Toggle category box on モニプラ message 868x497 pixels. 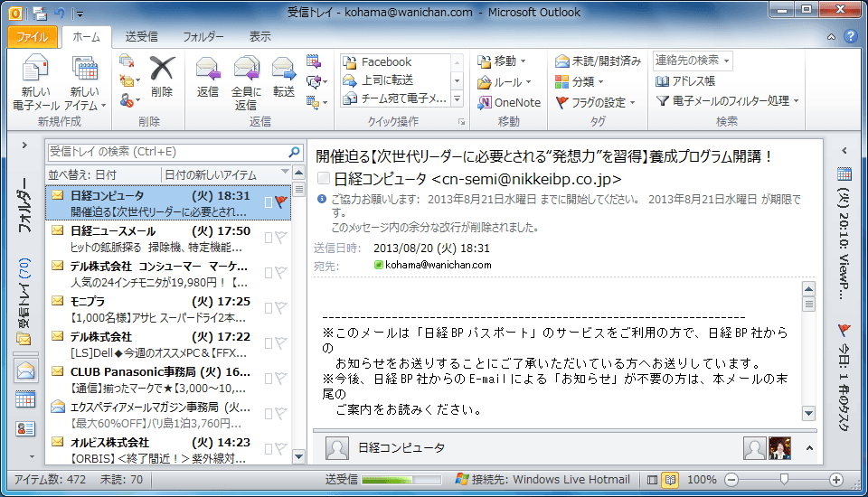tap(269, 308)
